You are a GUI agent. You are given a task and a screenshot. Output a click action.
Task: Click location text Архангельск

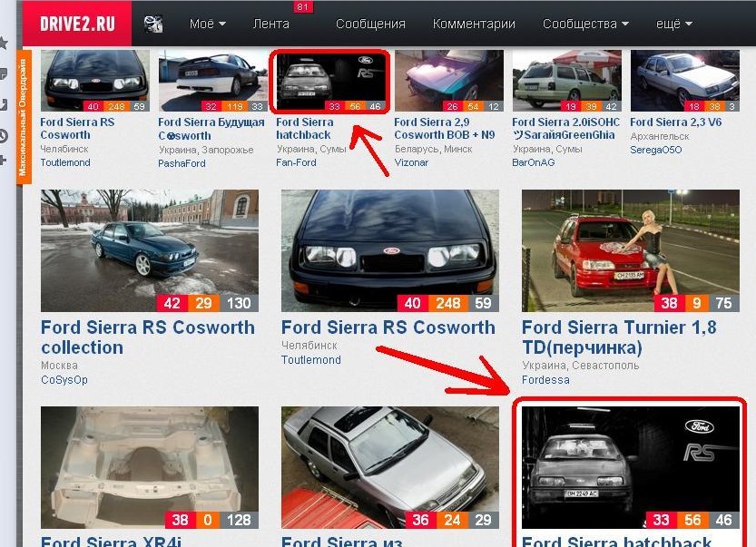click(660, 136)
